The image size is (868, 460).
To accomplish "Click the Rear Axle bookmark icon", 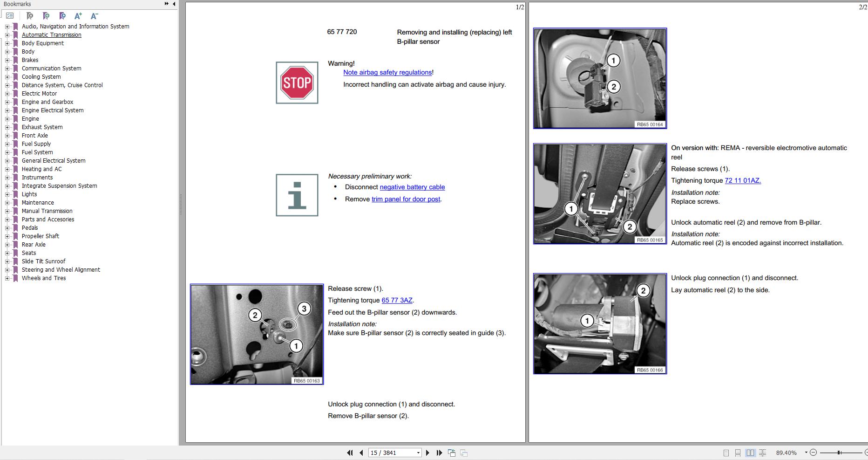I will click(15, 245).
